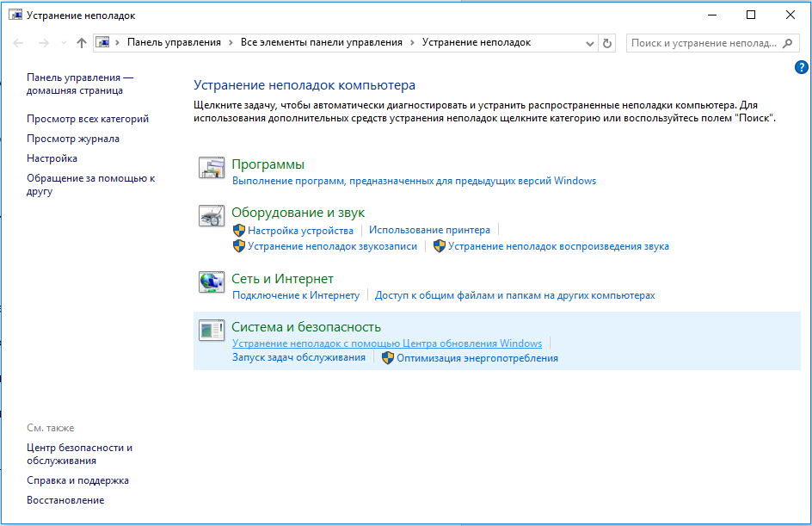The image size is (812, 526).
Task: Open the Система и безопасность heading
Action: 306,327
